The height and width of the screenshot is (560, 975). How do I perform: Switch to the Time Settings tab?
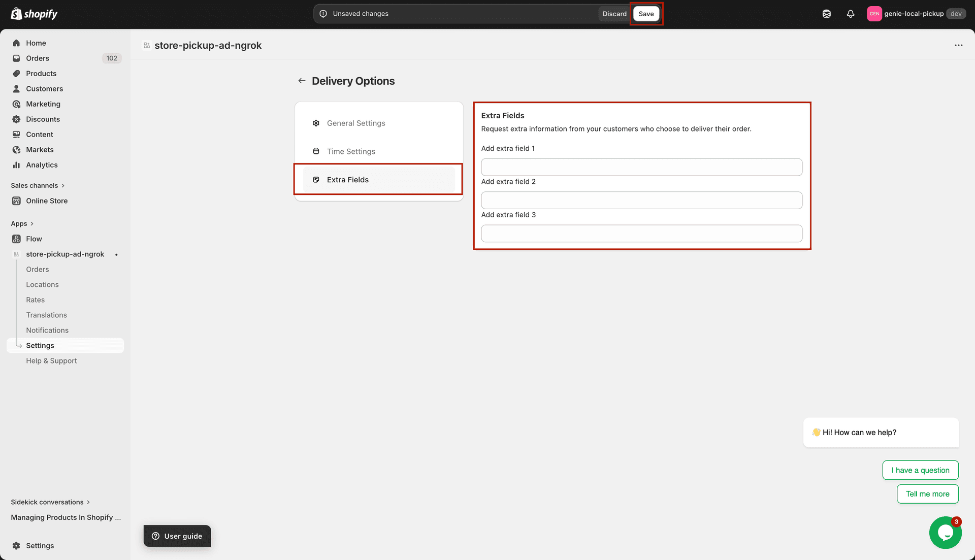point(351,151)
